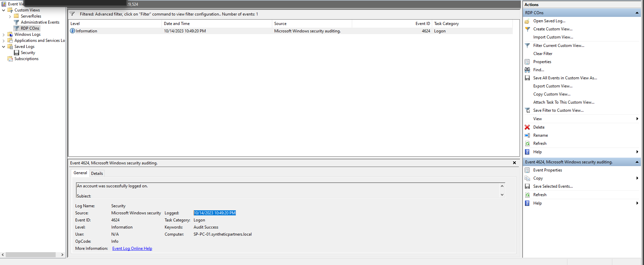Click the Open Saved Log folder icon
This screenshot has width=644, height=265.
tap(527, 21)
